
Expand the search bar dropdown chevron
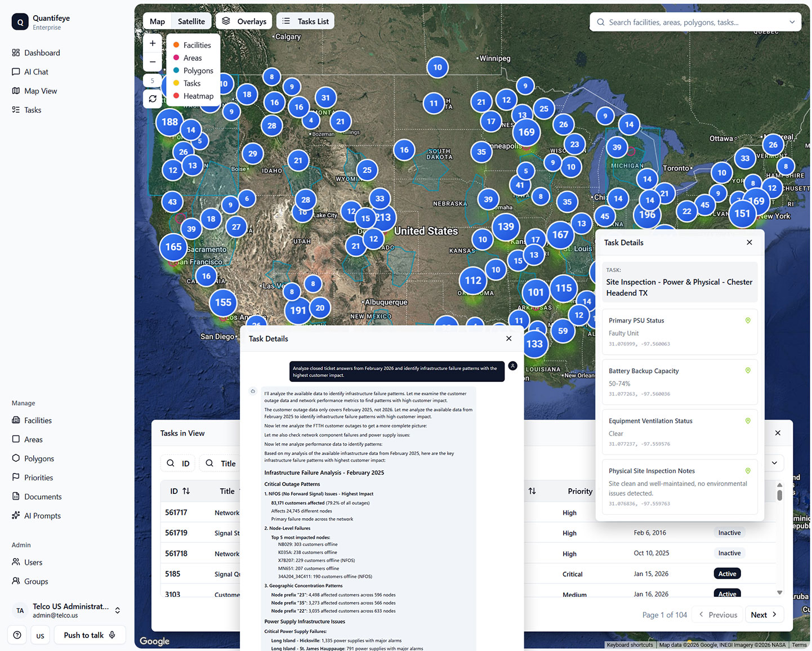(792, 23)
